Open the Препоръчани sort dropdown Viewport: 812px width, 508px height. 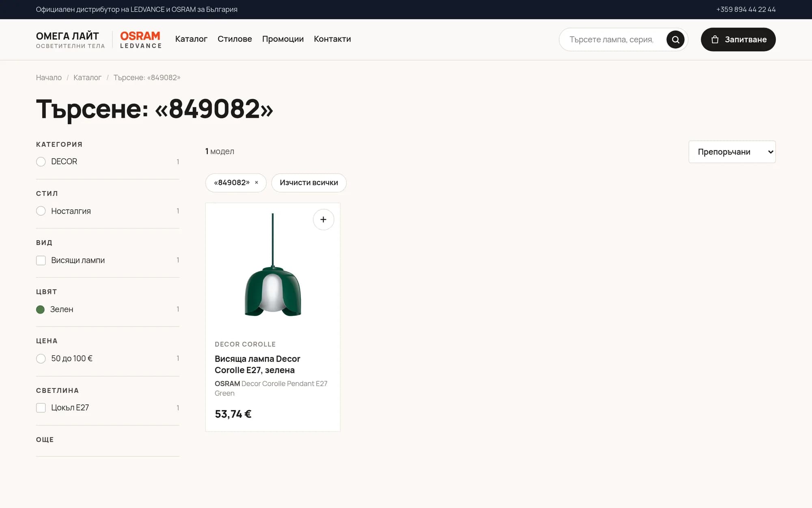(x=732, y=152)
